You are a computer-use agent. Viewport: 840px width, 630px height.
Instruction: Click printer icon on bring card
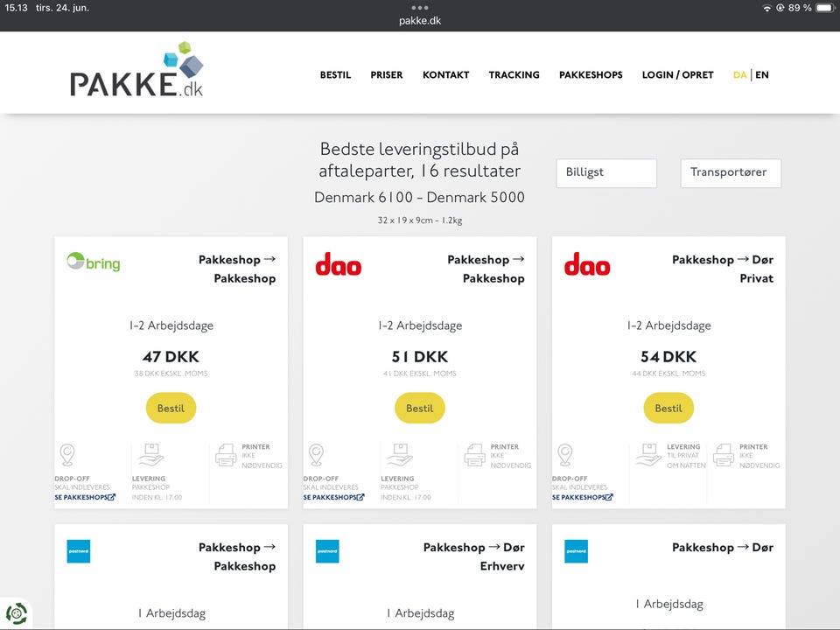tap(226, 455)
